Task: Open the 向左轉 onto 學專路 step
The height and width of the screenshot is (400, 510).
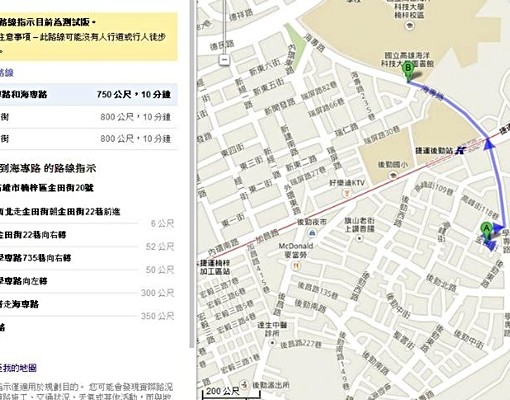Action: (87, 281)
